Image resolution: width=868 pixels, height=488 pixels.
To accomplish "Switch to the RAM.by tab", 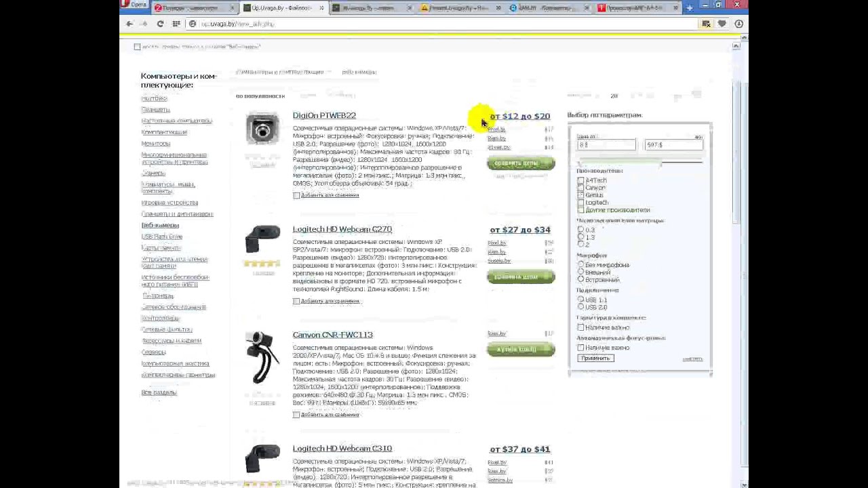I will coord(551,8).
